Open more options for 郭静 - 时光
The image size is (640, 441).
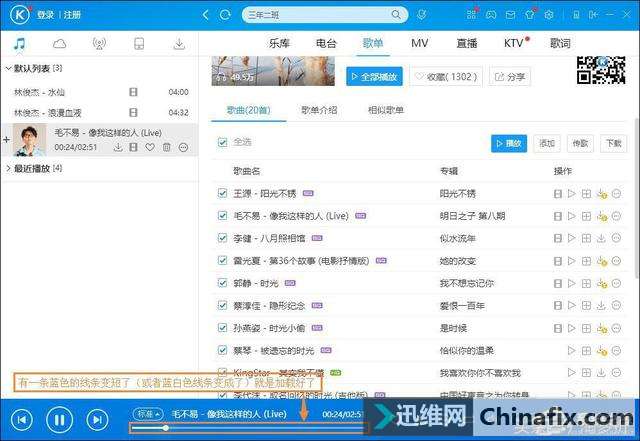point(616,283)
